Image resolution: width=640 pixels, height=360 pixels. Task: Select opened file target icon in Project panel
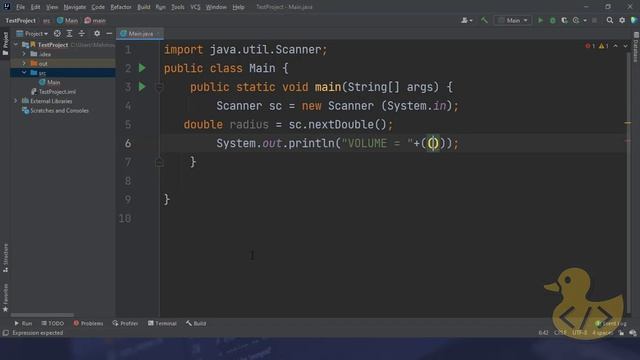click(58, 33)
